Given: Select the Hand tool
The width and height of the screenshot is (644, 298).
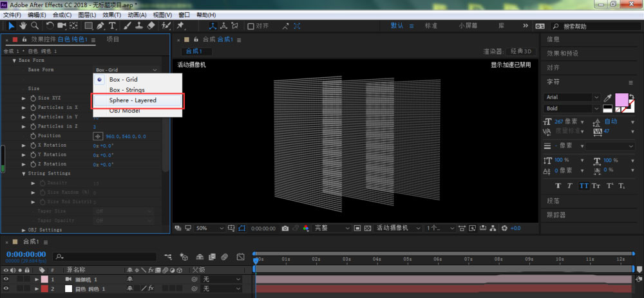Looking at the screenshot, I should [x=24, y=26].
